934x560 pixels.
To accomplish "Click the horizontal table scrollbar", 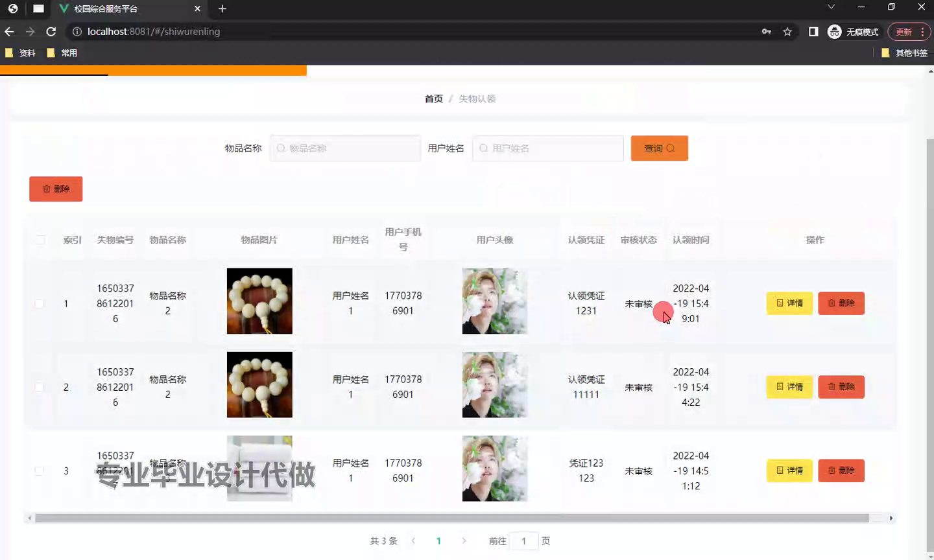I will click(451, 519).
